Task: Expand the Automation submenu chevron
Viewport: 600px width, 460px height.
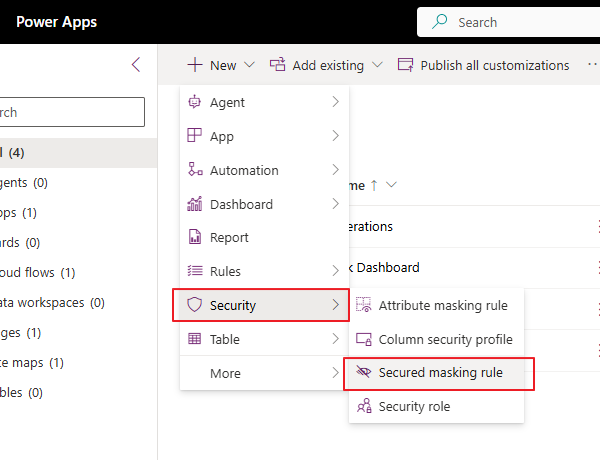Action: 336,170
